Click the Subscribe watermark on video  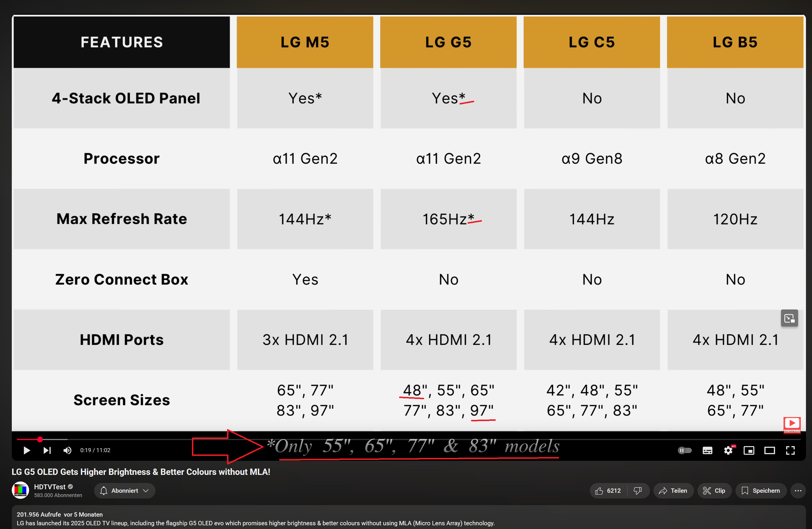(x=792, y=425)
